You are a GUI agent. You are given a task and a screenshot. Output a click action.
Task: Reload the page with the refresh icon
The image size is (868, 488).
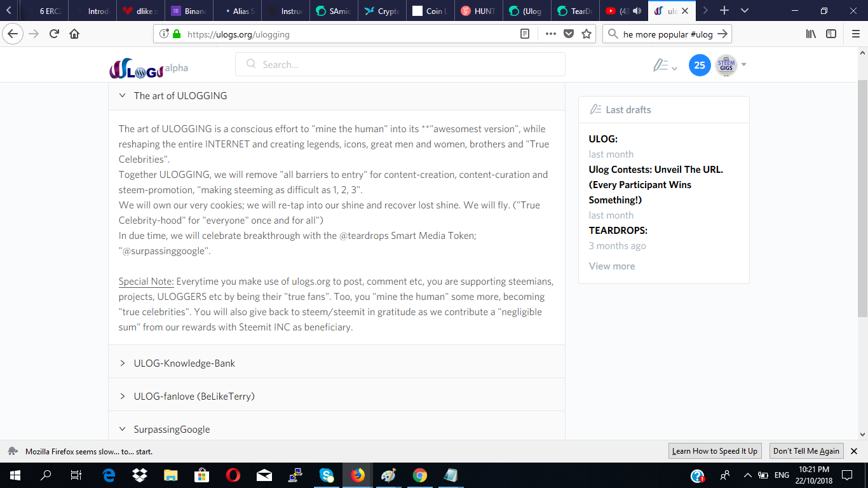point(54,34)
